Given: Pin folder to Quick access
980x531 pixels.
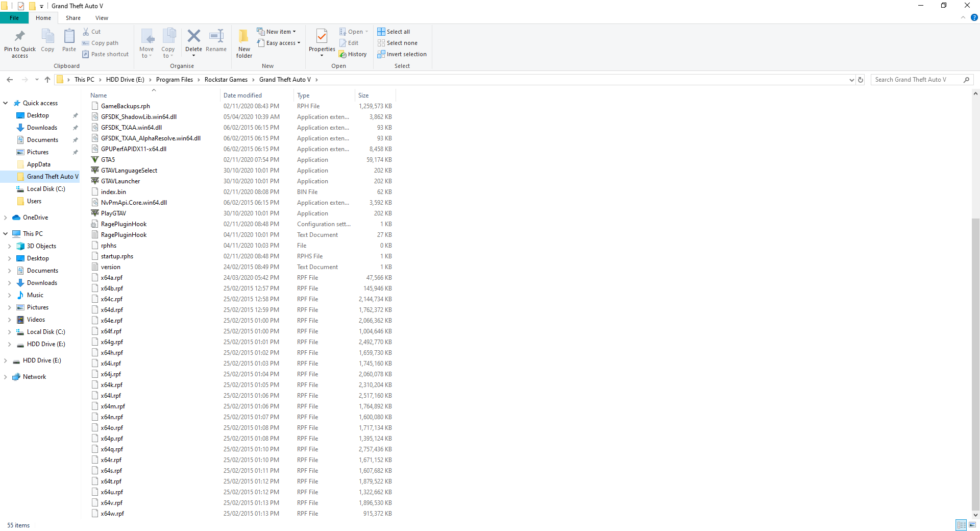Looking at the screenshot, I should point(20,43).
